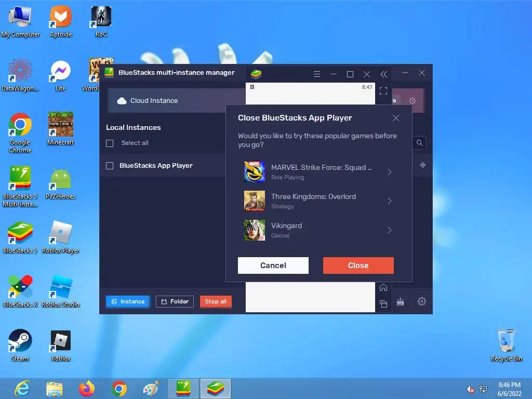This screenshot has width=532, height=399.
Task: Open the My Computer desktop icon
Action: [x=20, y=22]
